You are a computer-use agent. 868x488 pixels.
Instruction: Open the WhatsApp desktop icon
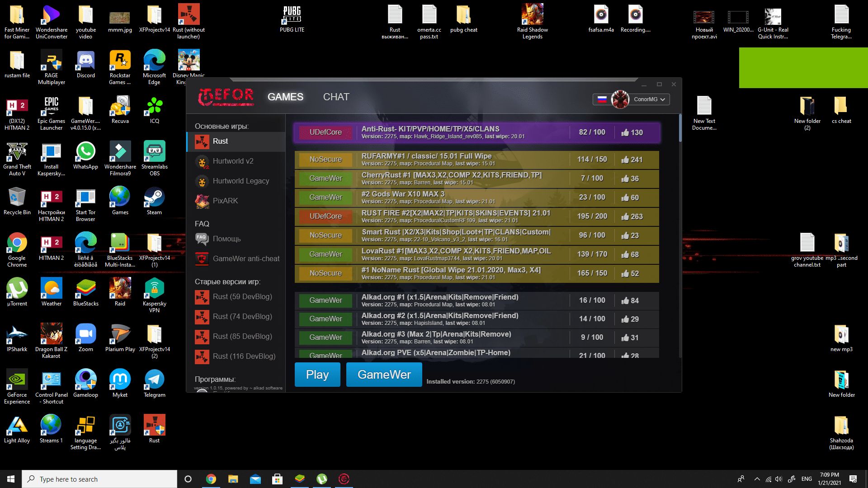click(85, 155)
